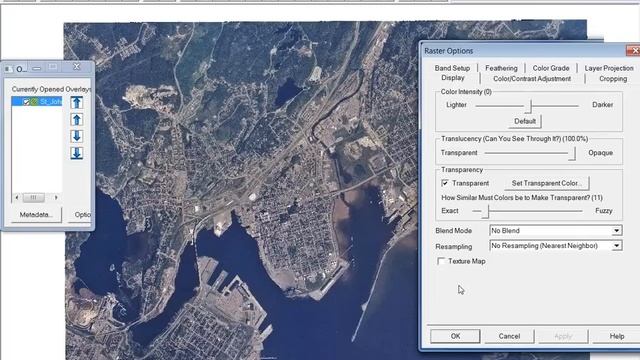Move St_Joh overlay to top of list
This screenshot has width=640, height=360.
coord(77,102)
